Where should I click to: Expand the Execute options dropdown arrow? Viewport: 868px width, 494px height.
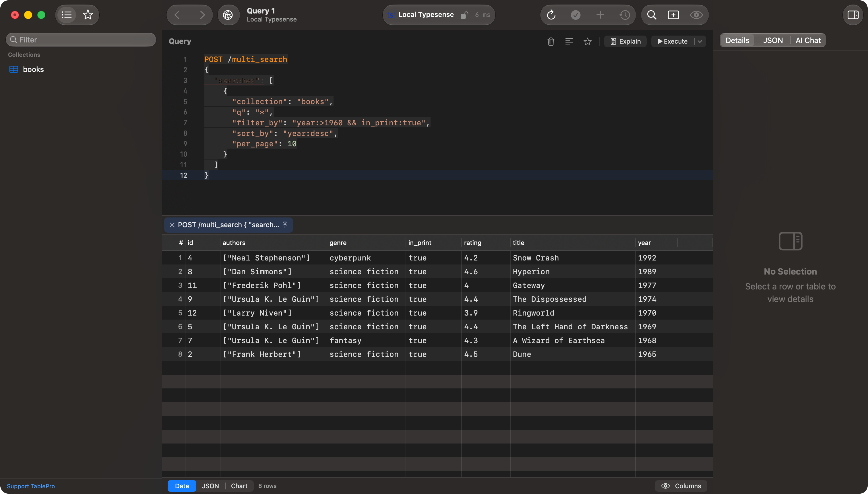[700, 41]
